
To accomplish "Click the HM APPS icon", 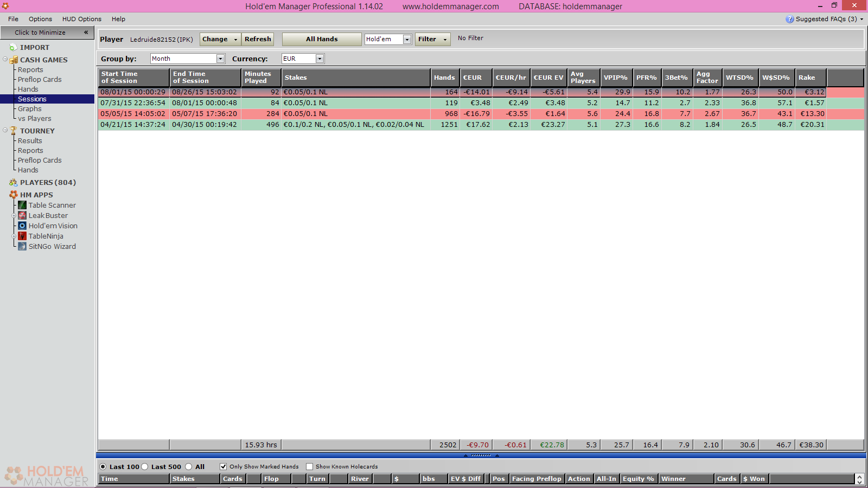I will click(14, 195).
